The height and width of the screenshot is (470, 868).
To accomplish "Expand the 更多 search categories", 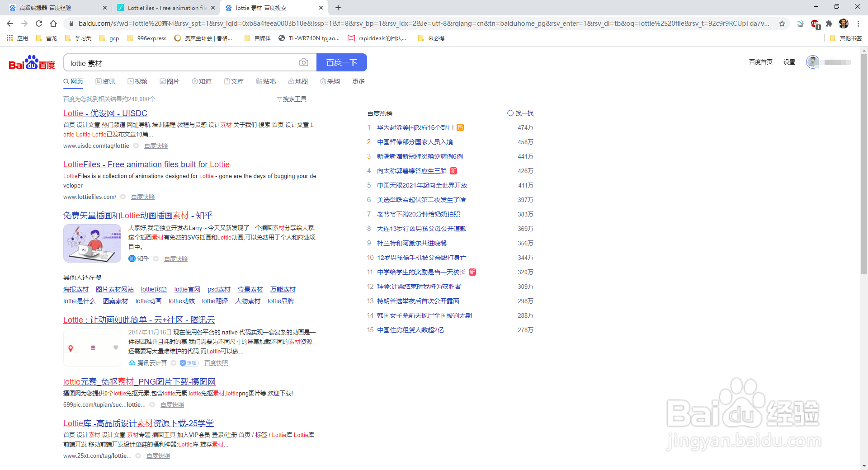I will (359, 81).
